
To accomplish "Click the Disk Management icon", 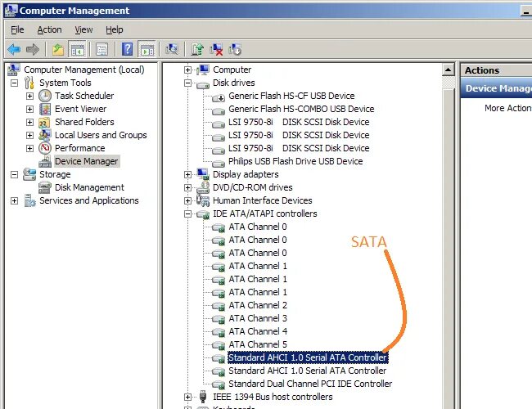I will [45, 187].
